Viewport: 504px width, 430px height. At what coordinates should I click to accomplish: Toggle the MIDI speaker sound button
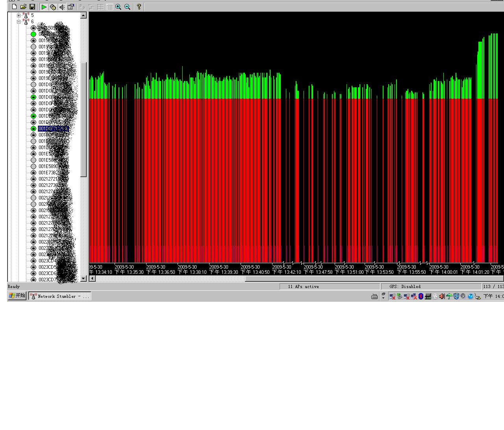point(62,7)
